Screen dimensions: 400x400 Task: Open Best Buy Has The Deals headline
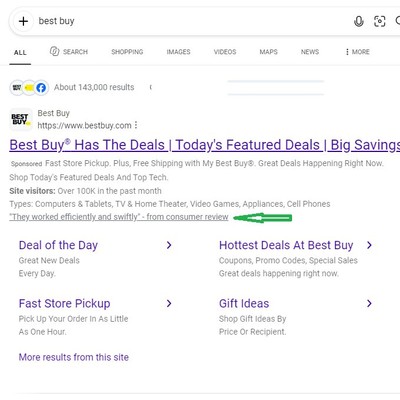point(205,145)
